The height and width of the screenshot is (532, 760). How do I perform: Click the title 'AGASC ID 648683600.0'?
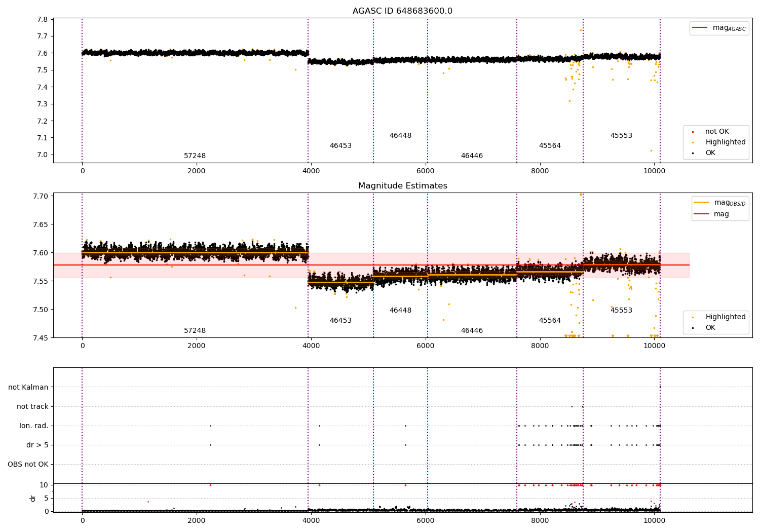[x=402, y=11]
